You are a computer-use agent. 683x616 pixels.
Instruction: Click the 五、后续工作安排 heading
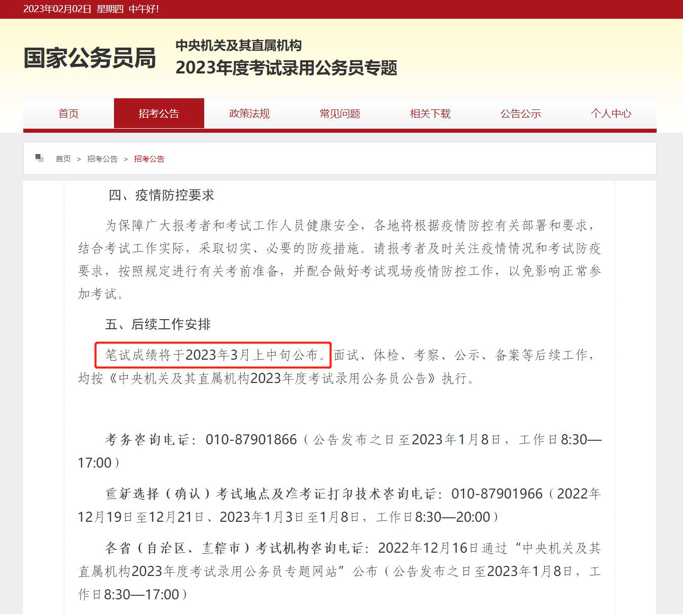[x=158, y=324]
